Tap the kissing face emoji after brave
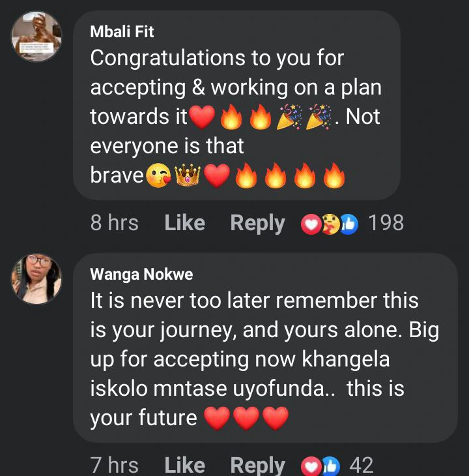 point(158,175)
